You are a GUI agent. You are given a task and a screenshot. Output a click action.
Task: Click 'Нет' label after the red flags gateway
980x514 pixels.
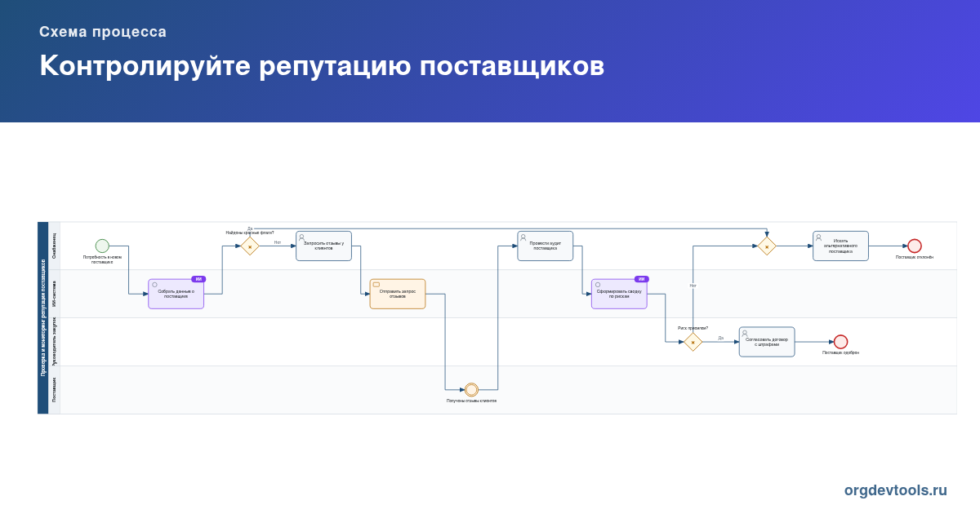278,242
